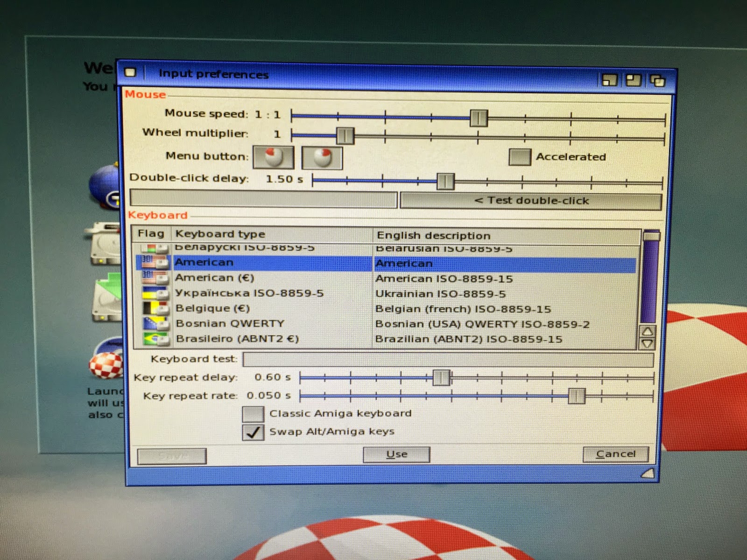Click the keyboard list scroll up arrow
Viewport: 747px width, 560px height.
(x=648, y=331)
